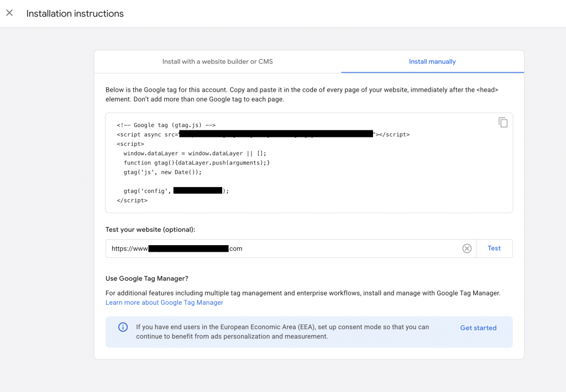Close the Installation instructions panel

[x=9, y=13]
